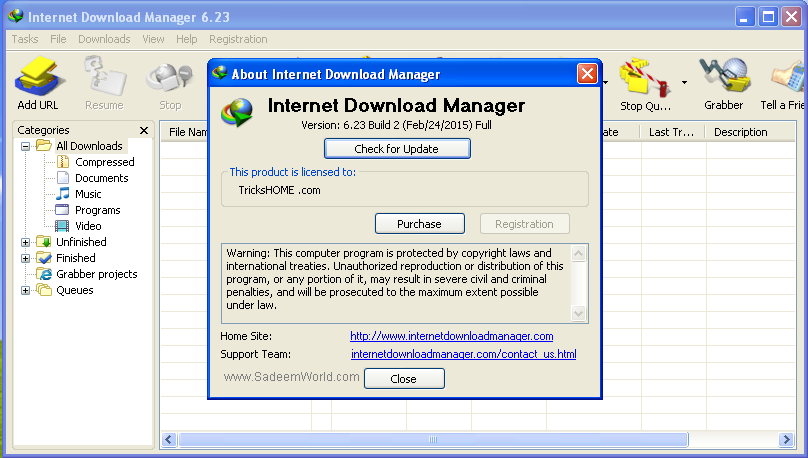
Task: Maximize the Internet Download Manager window
Action: pyautogui.click(x=768, y=17)
